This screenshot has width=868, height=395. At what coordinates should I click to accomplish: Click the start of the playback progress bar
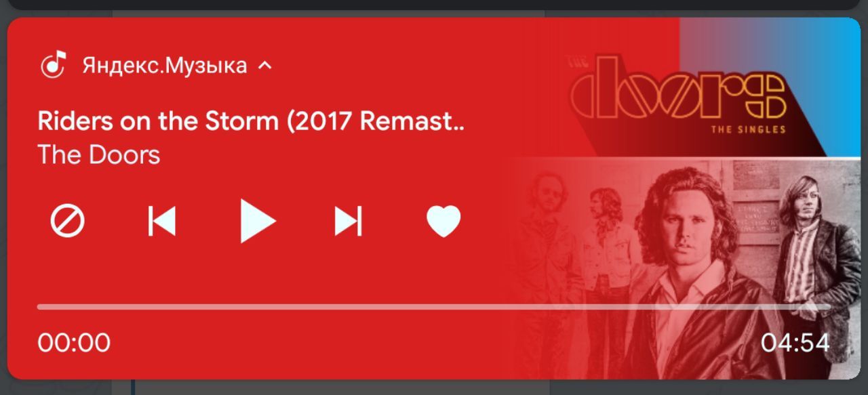click(x=40, y=307)
